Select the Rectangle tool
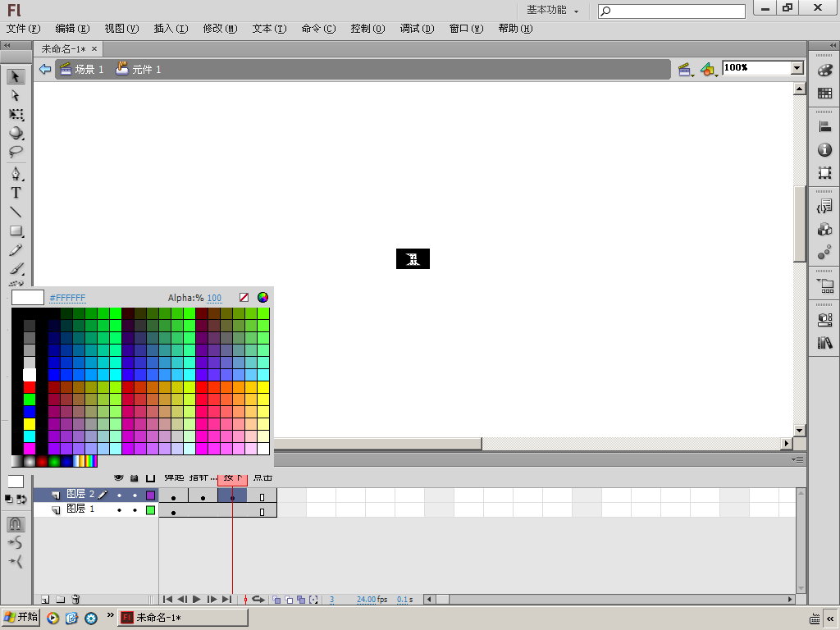The height and width of the screenshot is (630, 840). [16, 231]
